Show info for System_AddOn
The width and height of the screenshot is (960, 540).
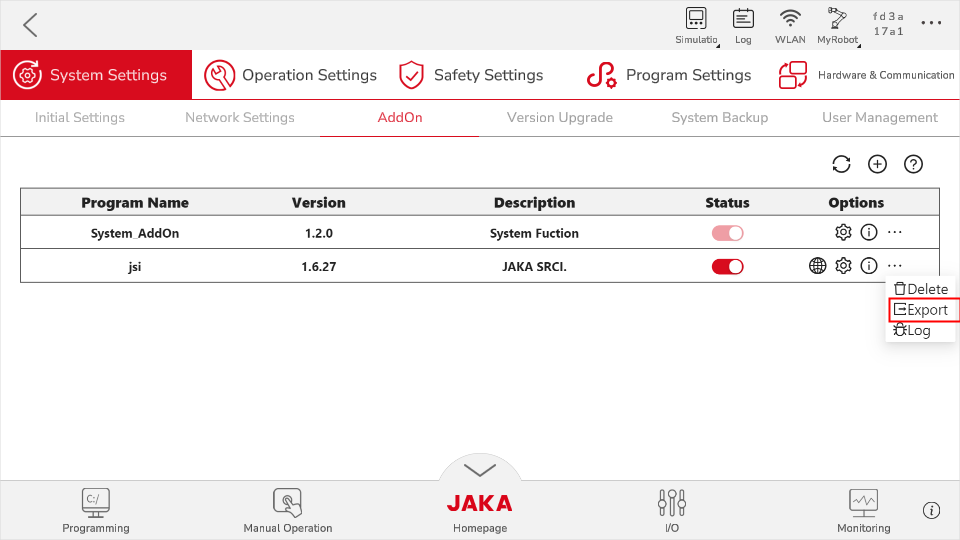pyautogui.click(x=869, y=233)
